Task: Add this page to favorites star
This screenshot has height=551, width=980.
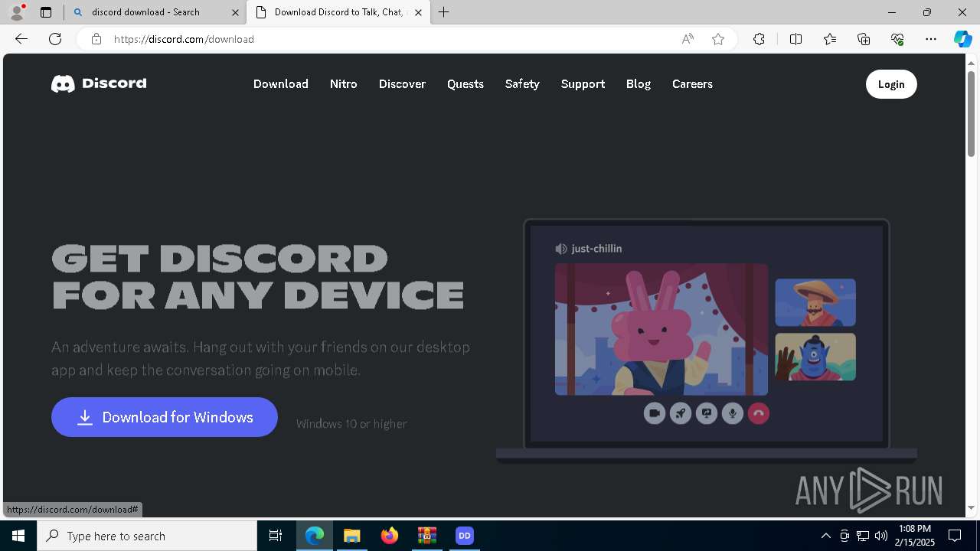Action: tap(718, 39)
